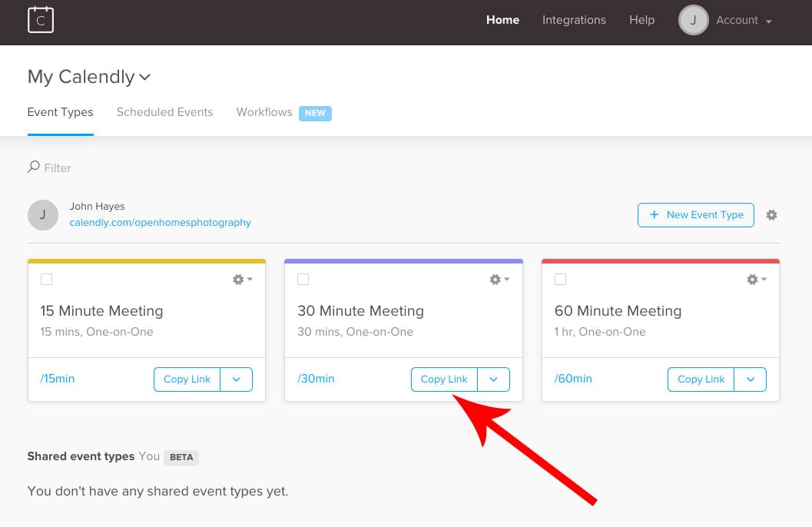
Task: Expand the My Calendly chevron
Action: tap(145, 77)
